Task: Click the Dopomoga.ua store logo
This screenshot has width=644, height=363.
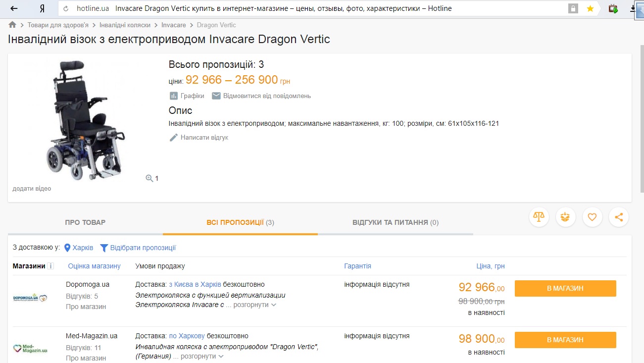Action: tap(30, 298)
